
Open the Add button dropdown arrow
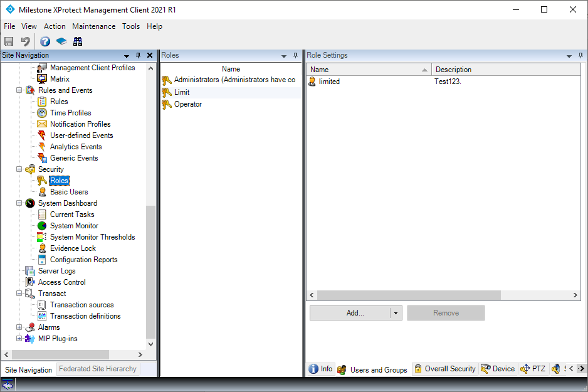click(x=396, y=313)
